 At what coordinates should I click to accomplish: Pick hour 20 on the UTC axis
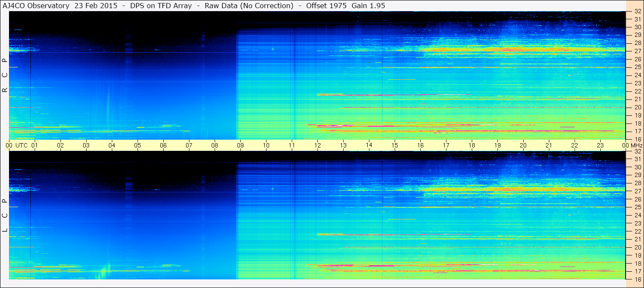tap(523, 145)
